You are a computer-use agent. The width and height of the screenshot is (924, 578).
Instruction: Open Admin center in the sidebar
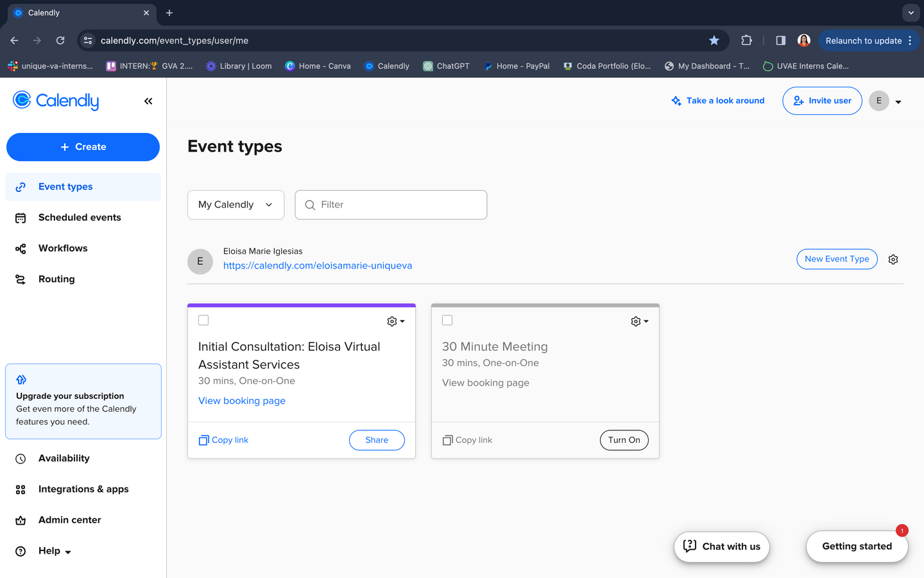click(x=83, y=520)
